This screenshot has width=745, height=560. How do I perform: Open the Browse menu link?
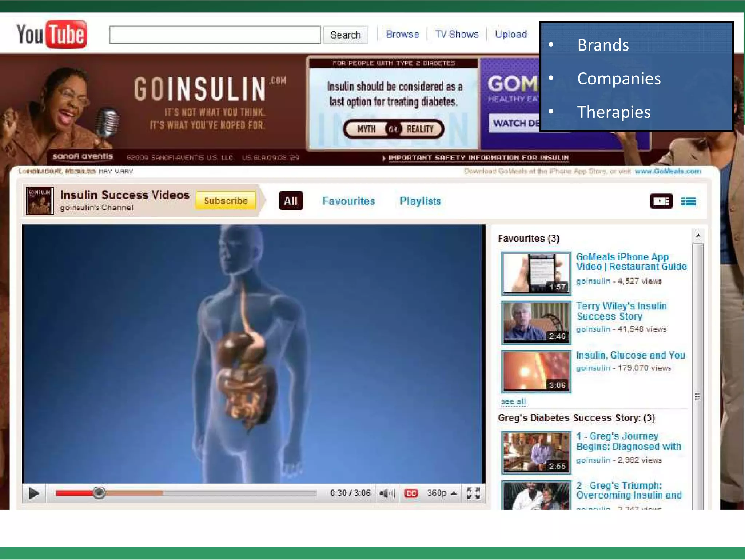[402, 34]
